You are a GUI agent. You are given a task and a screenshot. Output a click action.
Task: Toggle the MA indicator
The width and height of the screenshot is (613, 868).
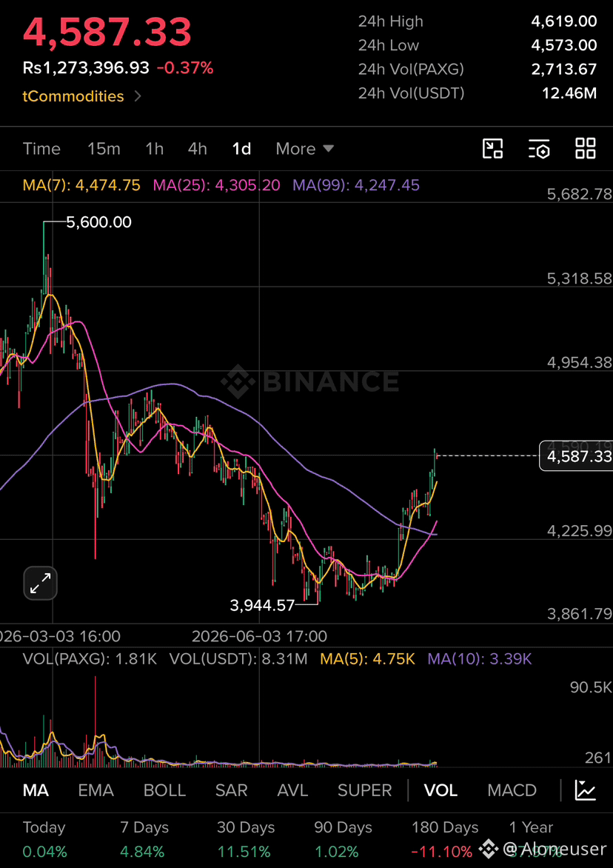click(36, 790)
